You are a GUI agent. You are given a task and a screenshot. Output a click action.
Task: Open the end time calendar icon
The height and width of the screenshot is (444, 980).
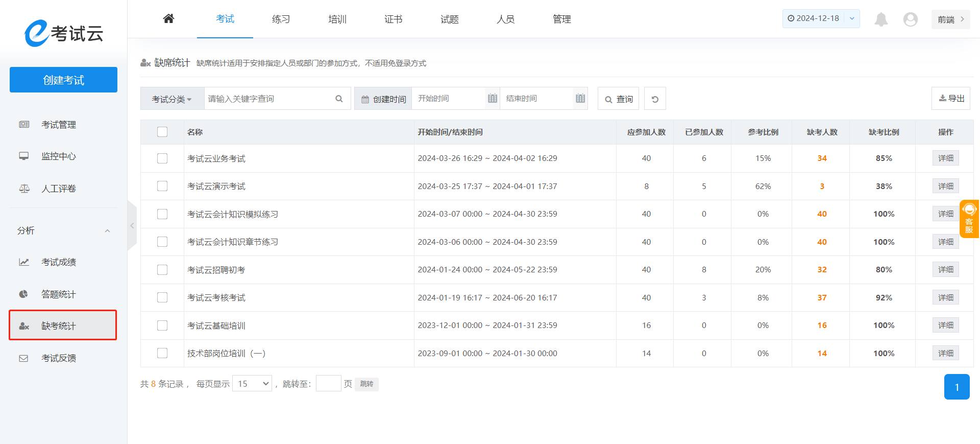pyautogui.click(x=580, y=99)
